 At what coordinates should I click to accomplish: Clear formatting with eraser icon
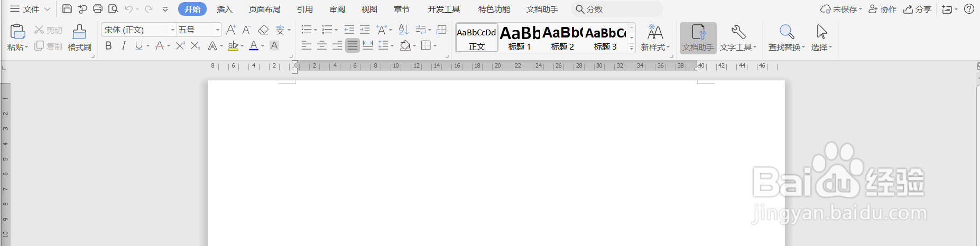pos(263,30)
